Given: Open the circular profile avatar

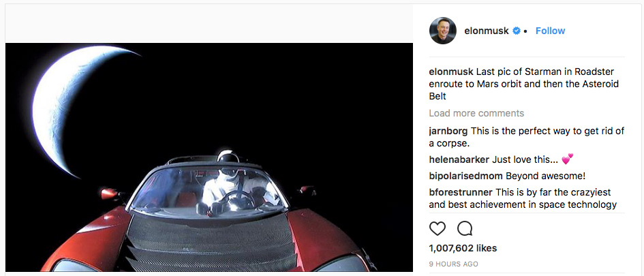Looking at the screenshot, I should (443, 31).
